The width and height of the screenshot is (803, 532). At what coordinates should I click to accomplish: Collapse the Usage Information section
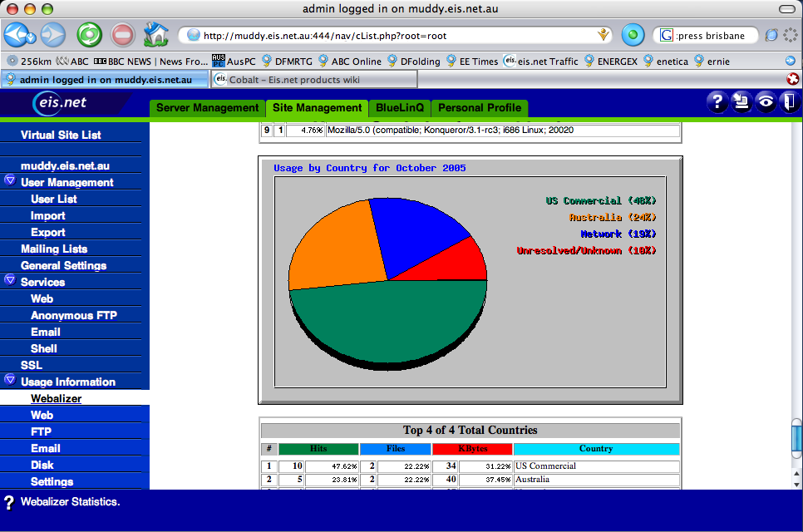tap(10, 381)
